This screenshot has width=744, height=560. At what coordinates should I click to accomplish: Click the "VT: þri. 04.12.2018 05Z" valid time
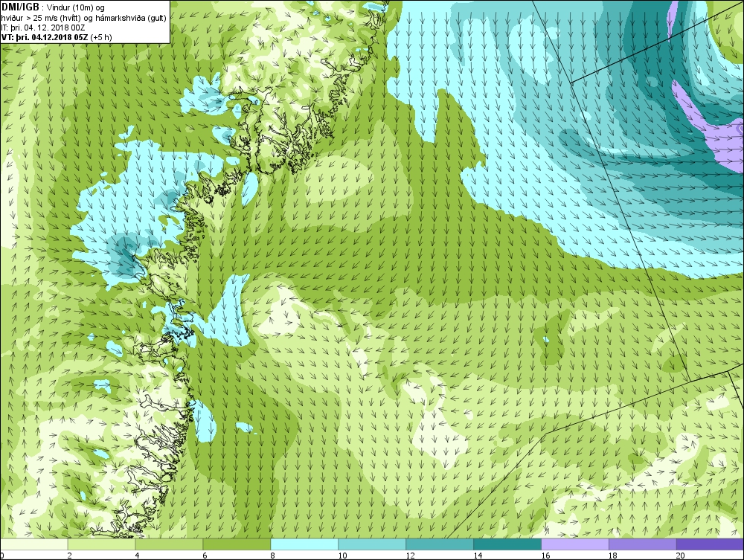(x=45, y=37)
